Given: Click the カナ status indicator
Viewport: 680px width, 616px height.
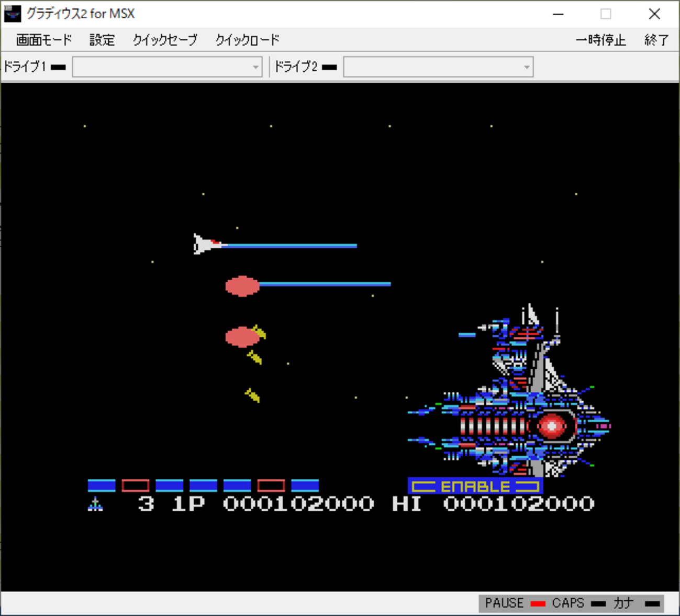Looking at the screenshot, I should coord(652,603).
